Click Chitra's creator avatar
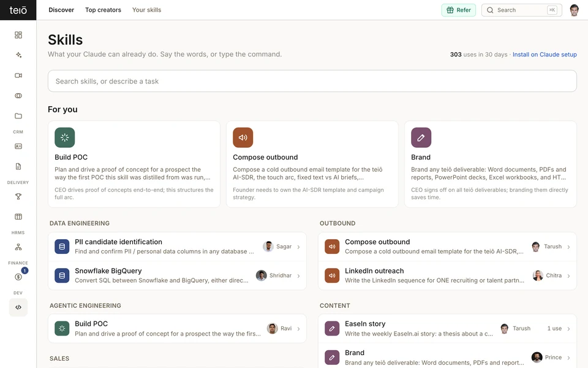Screen dimensions: 588x368 pyautogui.click(x=538, y=275)
